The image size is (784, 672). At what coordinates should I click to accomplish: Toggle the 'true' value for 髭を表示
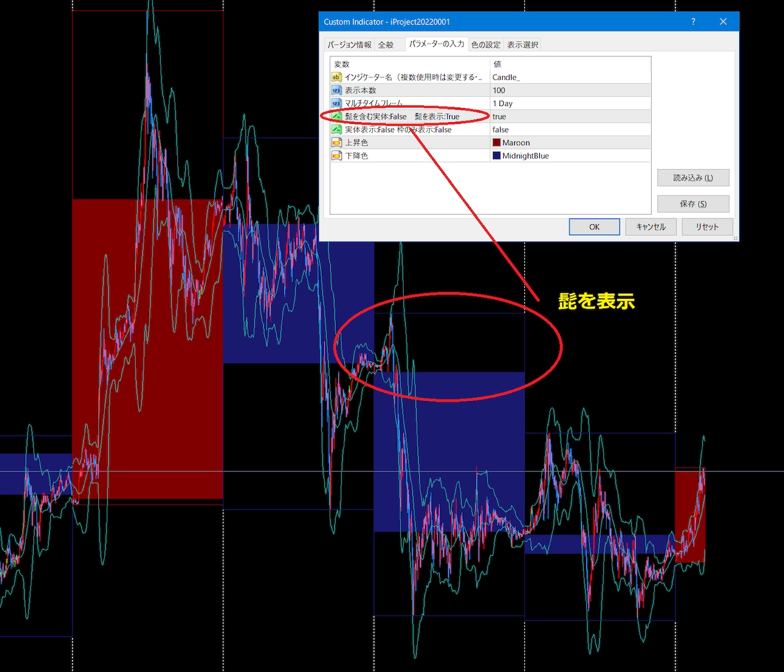[571, 116]
